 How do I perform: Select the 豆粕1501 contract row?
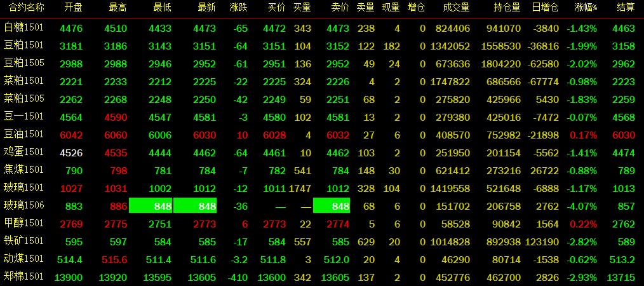pyautogui.click(x=322, y=46)
